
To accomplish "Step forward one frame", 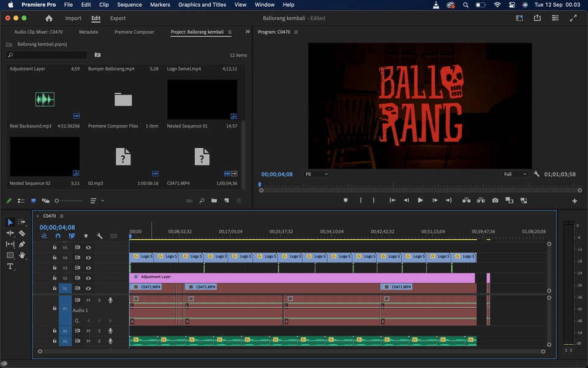I will 435,201.
